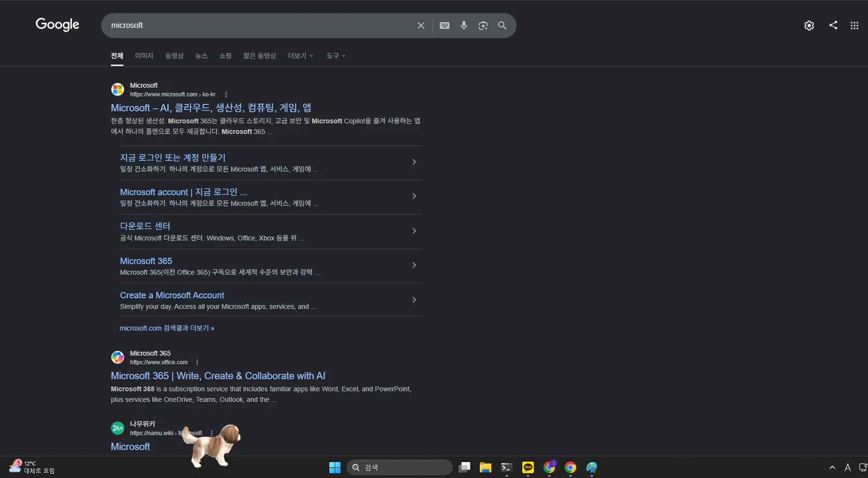Image resolution: width=868 pixels, height=478 pixels.
Task: Click the input language indicator A
Action: coord(847,467)
